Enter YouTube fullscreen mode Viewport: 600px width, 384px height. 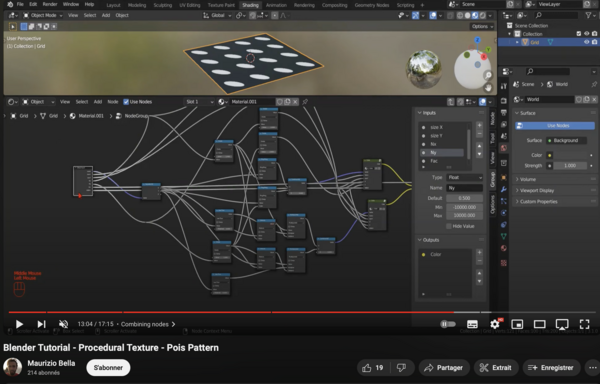click(584, 324)
